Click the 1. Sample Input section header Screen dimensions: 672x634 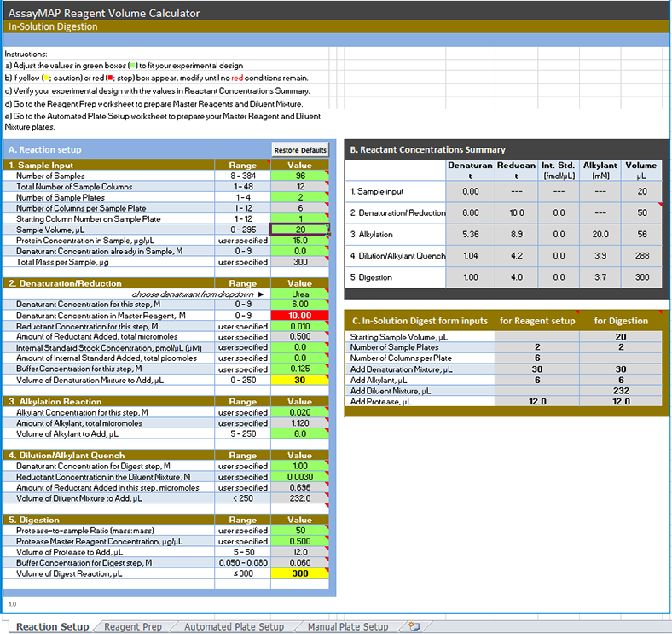click(x=109, y=166)
